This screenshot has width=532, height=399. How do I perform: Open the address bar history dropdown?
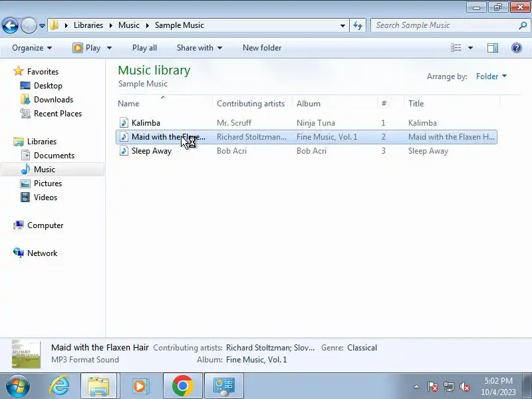pyautogui.click(x=342, y=25)
